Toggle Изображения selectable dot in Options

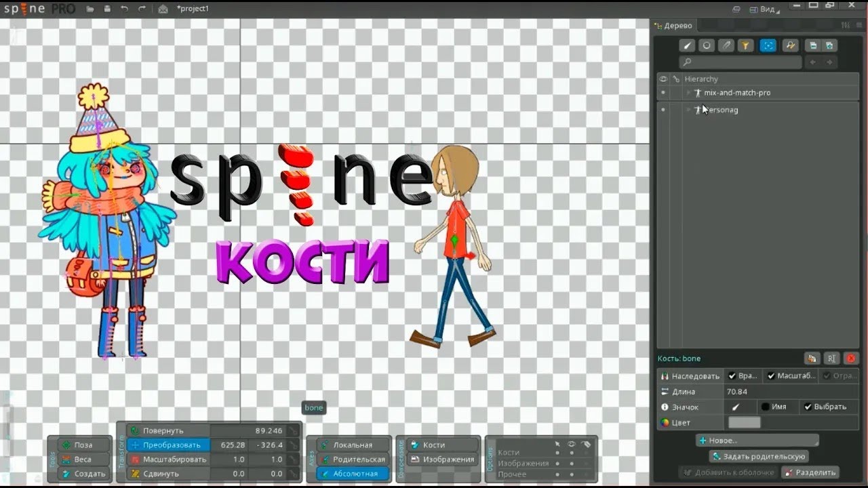tap(557, 464)
